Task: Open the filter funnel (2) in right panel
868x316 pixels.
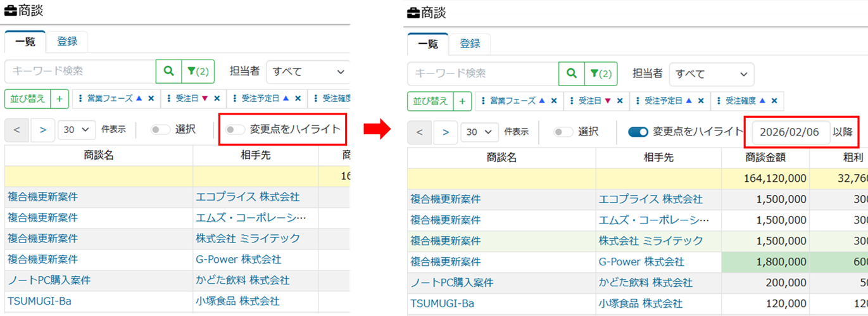Action: coord(601,73)
